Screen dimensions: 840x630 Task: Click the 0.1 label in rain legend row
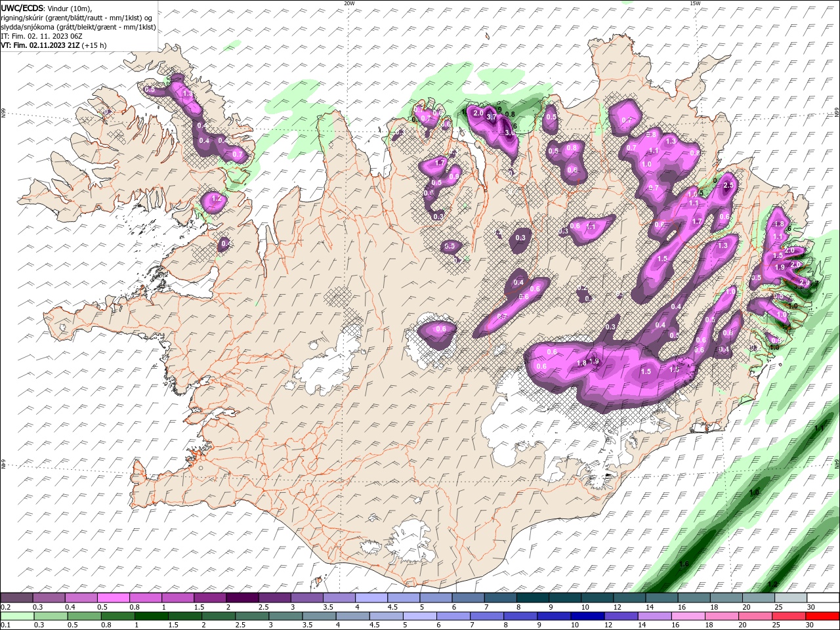(x=5, y=625)
